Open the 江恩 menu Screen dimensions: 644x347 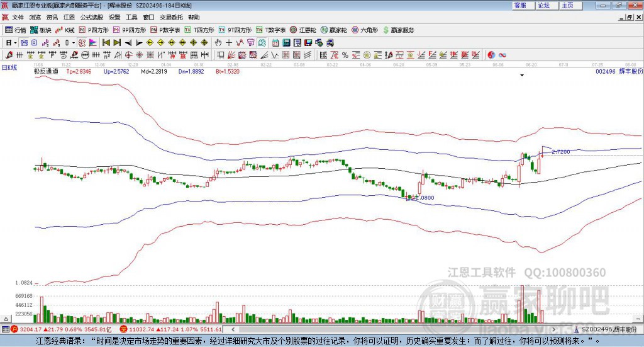[x=69, y=17]
